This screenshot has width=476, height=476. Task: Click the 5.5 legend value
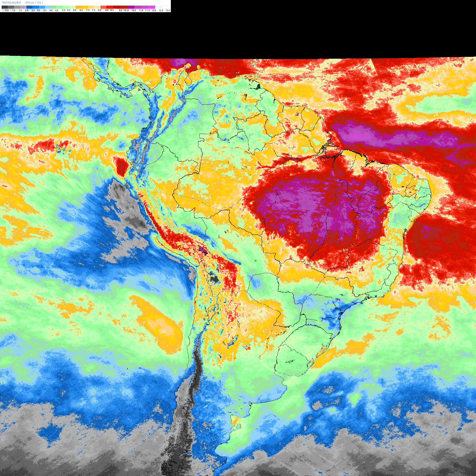pyautogui.click(x=69, y=10)
